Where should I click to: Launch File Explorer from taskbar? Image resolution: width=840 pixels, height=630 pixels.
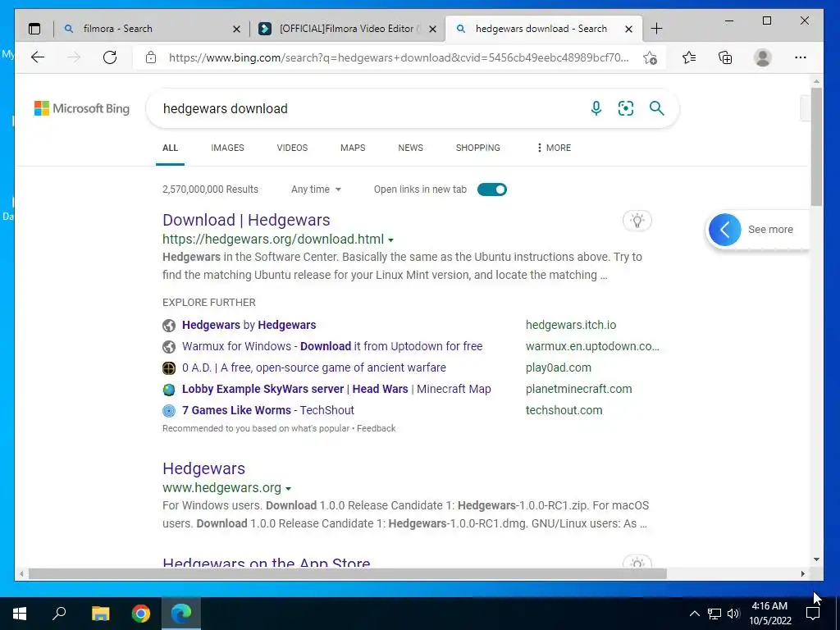[x=100, y=614]
